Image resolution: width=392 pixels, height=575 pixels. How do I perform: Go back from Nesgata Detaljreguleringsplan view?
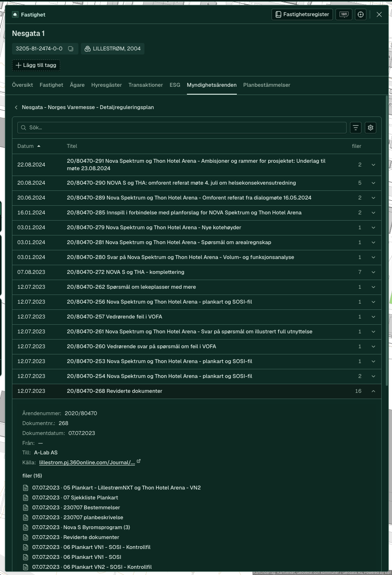pyautogui.click(x=16, y=107)
